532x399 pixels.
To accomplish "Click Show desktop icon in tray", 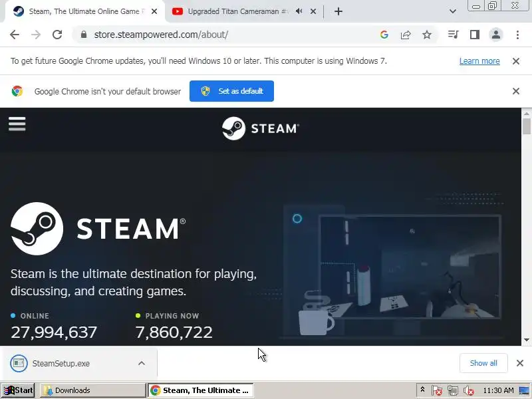I will 525,390.
